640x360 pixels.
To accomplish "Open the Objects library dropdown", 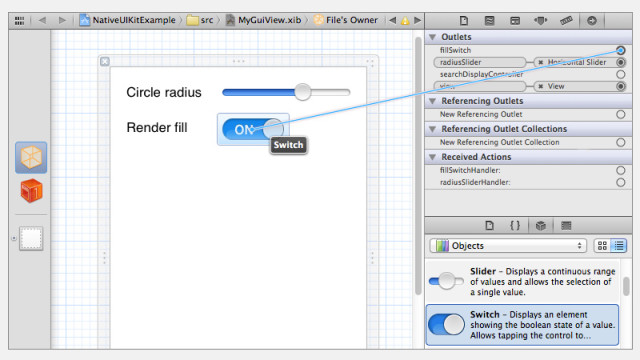I will point(508,246).
